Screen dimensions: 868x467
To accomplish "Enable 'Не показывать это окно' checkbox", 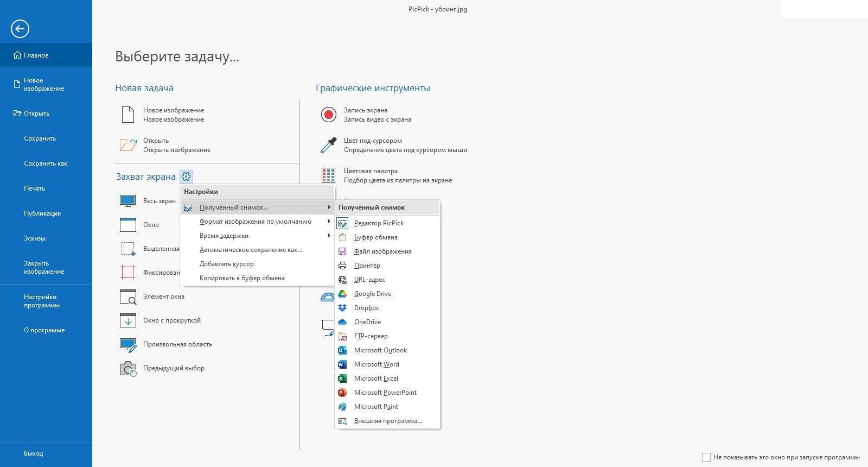I will click(x=706, y=457).
